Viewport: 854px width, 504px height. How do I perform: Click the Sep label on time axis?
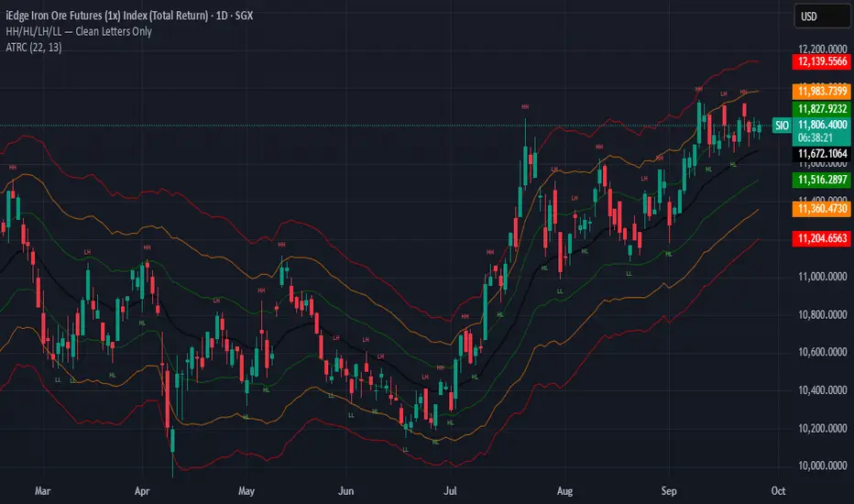pyautogui.click(x=669, y=491)
